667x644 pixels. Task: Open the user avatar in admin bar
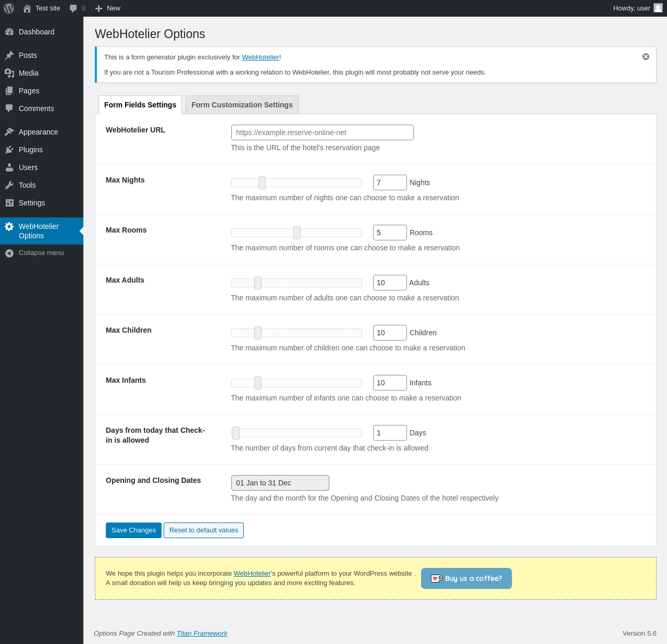(658, 8)
